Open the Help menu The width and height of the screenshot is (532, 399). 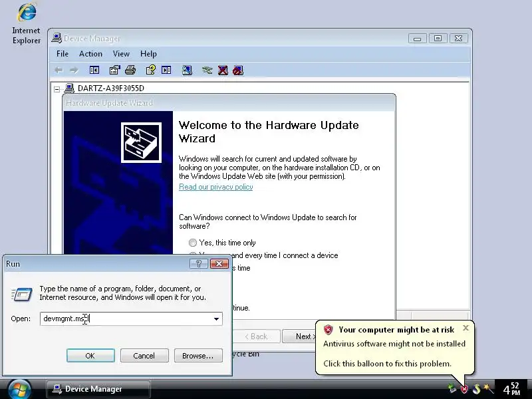pyautogui.click(x=148, y=54)
